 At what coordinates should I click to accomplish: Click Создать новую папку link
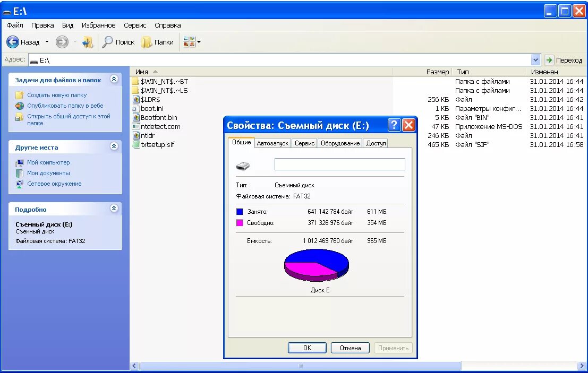click(57, 95)
